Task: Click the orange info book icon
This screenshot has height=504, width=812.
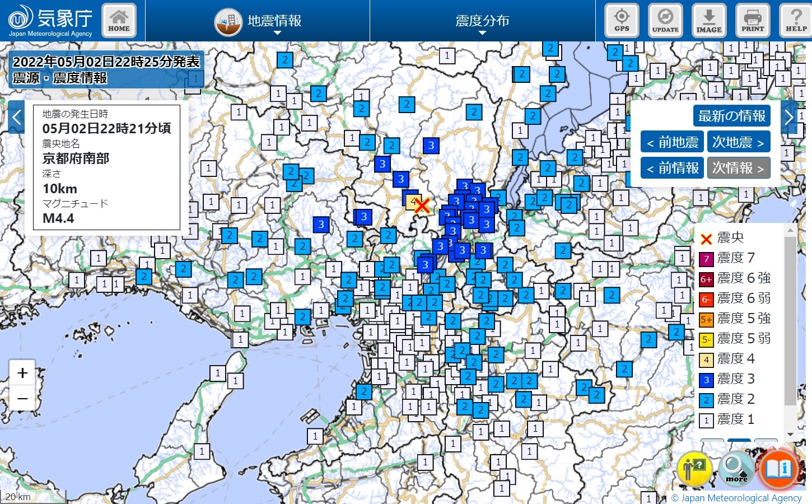Action: [779, 468]
